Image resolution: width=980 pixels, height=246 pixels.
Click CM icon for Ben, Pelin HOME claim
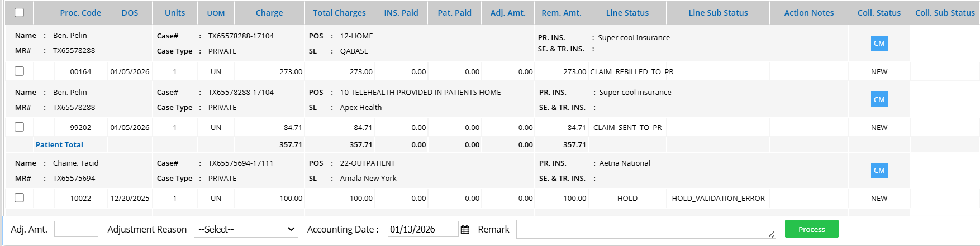(x=879, y=44)
